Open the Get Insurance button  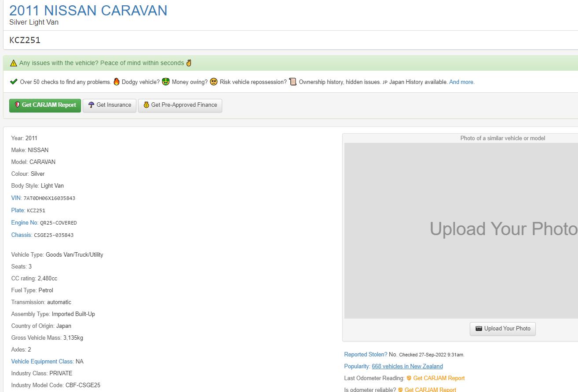[110, 105]
